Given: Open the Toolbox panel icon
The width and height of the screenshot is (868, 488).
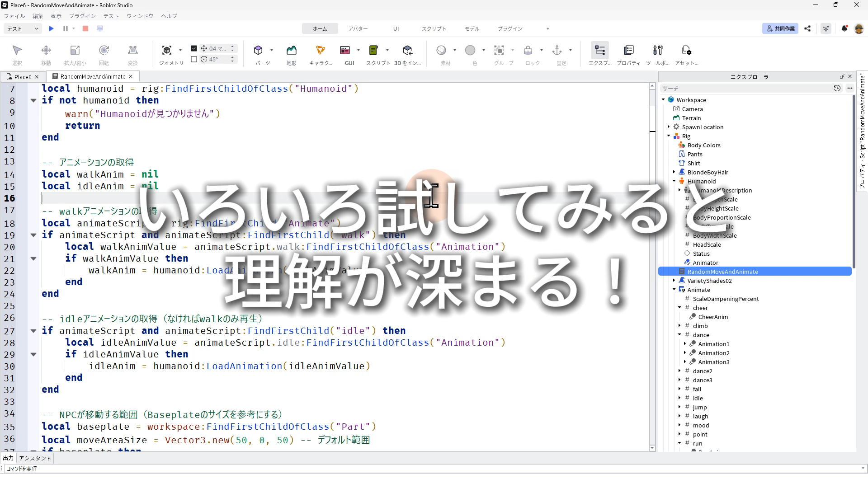Looking at the screenshot, I should pos(658,51).
